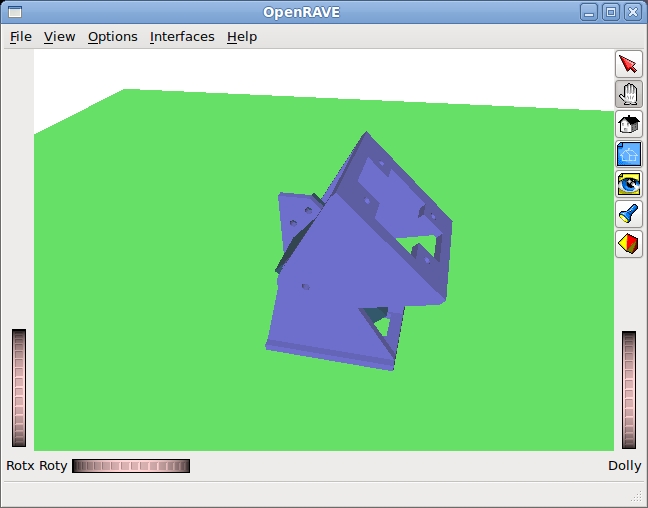This screenshot has height=508, width=648.
Task: Click the Dolly label
Action: [x=624, y=466]
